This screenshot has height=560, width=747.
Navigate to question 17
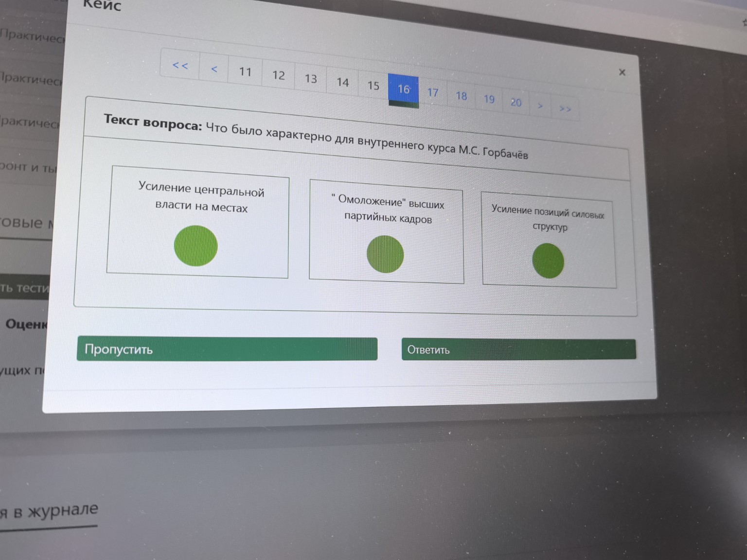tap(433, 92)
